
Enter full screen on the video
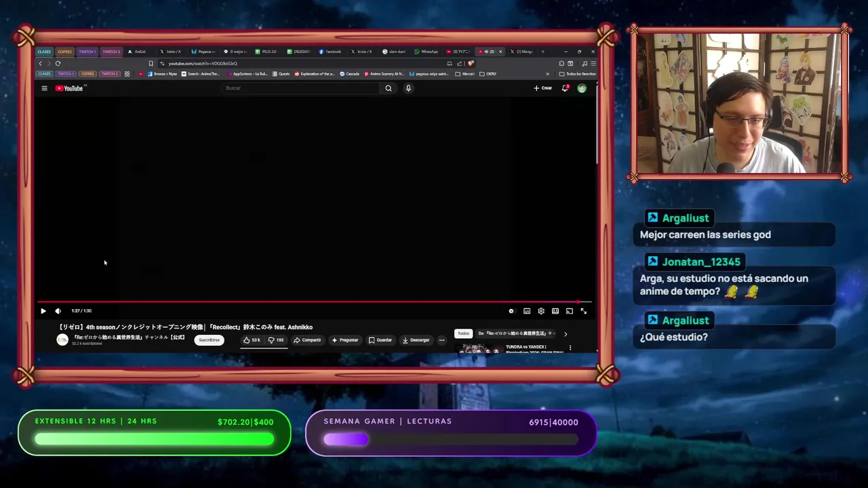[x=584, y=311]
